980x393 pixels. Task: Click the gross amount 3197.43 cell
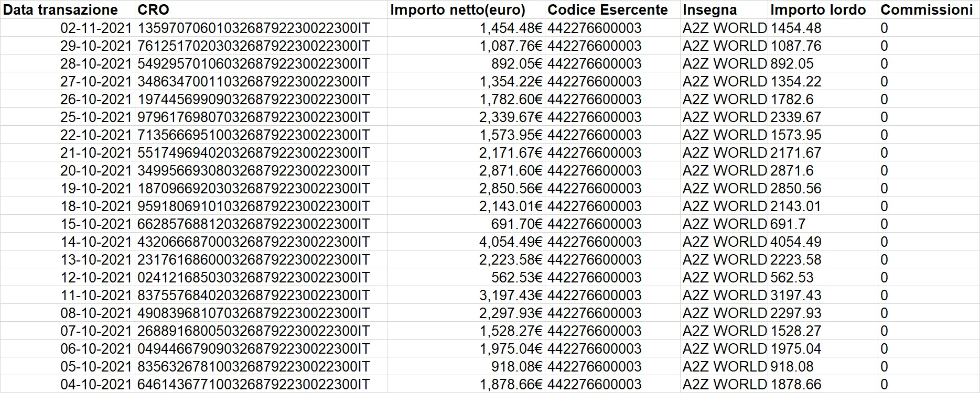[x=795, y=296]
